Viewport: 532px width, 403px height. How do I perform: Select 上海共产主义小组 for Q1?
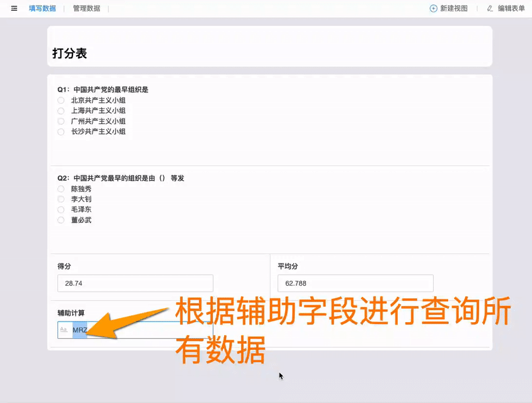61,111
